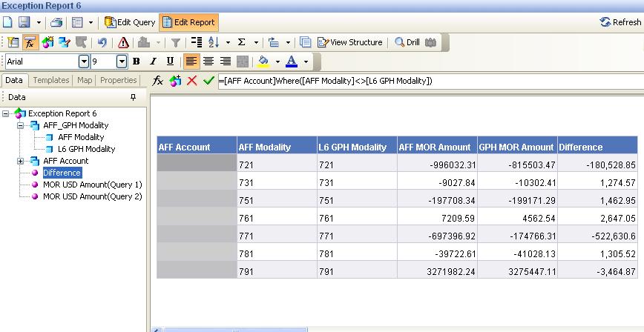Viewport: 644px width, 332px height.
Task: Open the font size 9 dropdown
Action: [122, 62]
